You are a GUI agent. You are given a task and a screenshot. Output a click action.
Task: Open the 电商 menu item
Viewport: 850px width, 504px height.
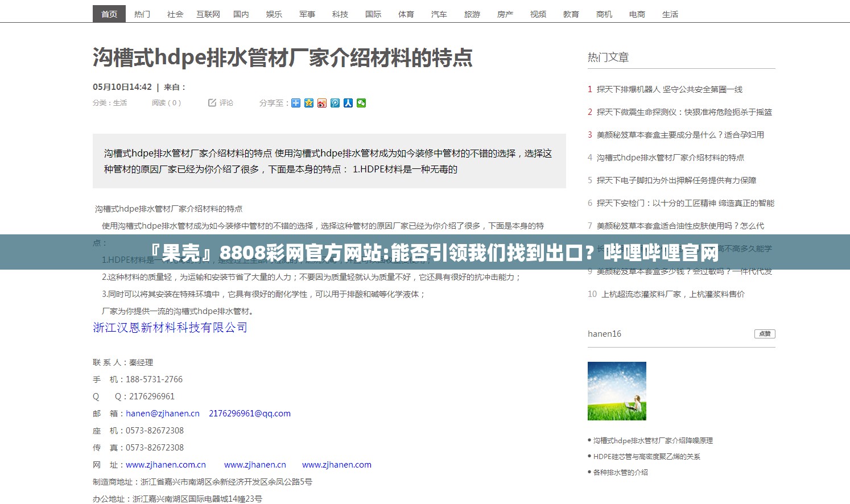point(637,14)
